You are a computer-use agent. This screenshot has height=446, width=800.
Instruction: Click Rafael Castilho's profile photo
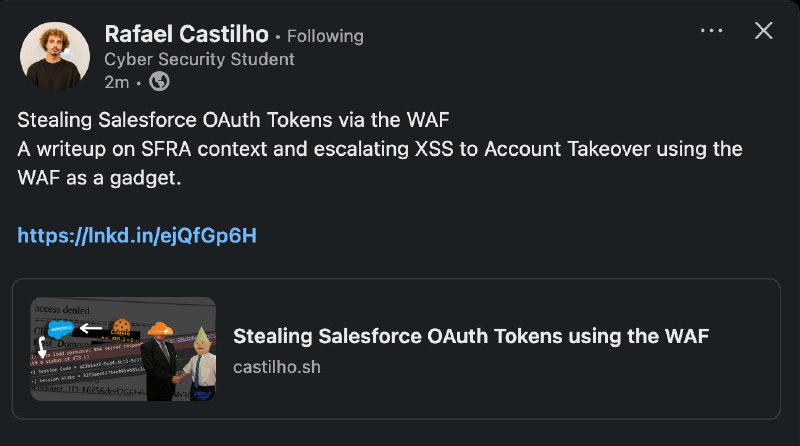point(54,56)
